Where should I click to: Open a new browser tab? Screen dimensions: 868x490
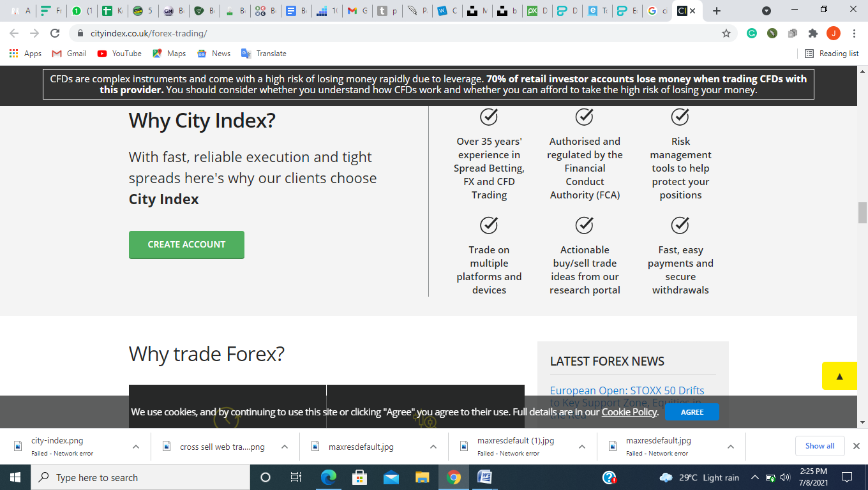point(717,11)
